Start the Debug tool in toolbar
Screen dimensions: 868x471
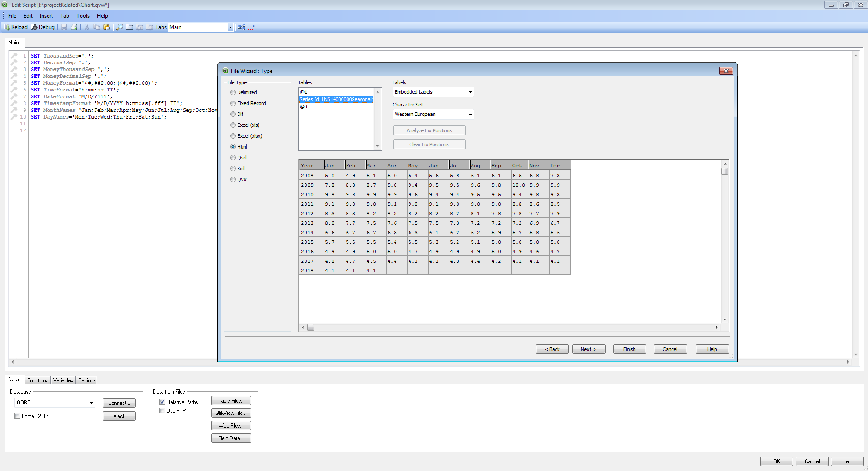pyautogui.click(x=43, y=27)
